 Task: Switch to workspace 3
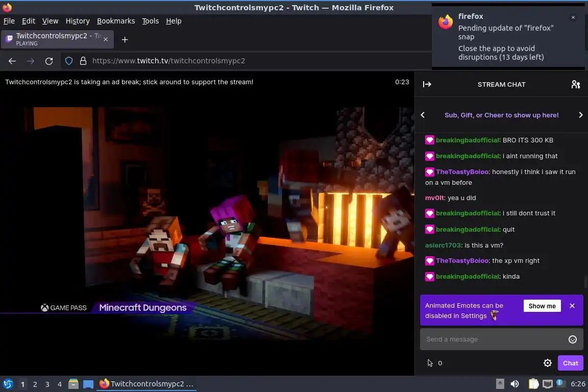(47, 384)
